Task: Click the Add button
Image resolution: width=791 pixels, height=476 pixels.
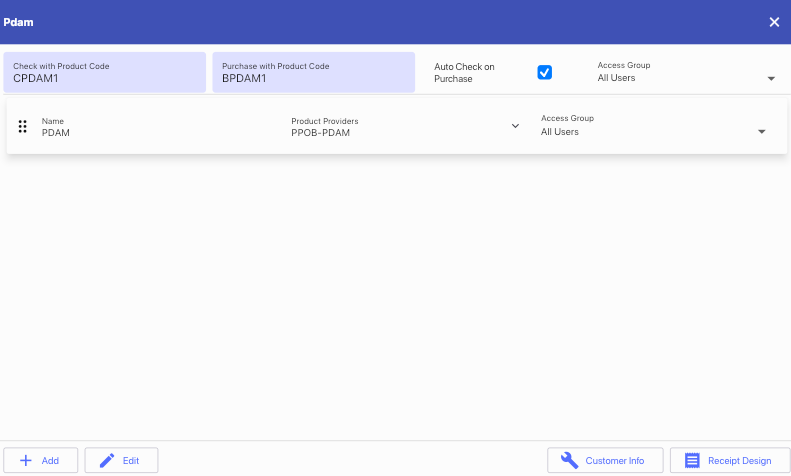Action: pos(41,460)
